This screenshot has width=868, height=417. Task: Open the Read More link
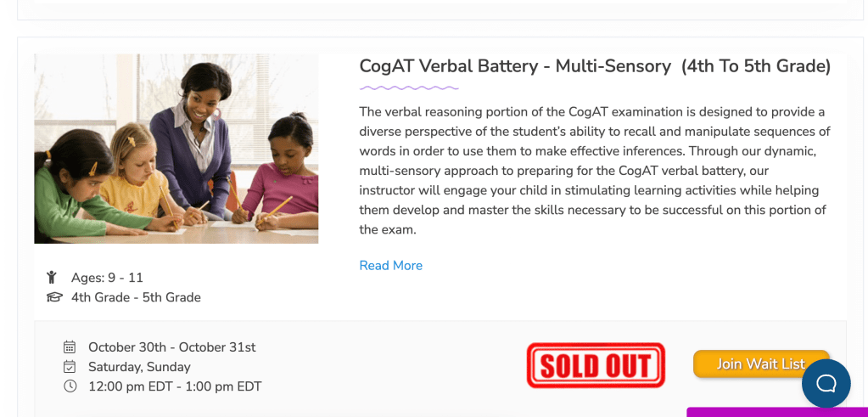click(x=390, y=265)
